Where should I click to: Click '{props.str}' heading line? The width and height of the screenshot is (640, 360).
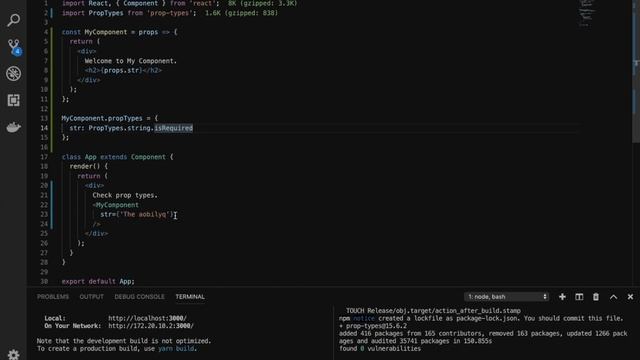pos(123,70)
